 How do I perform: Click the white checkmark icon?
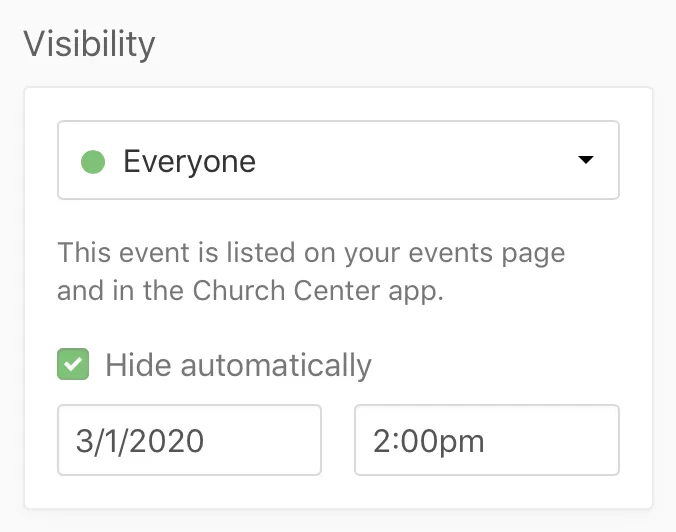(73, 365)
